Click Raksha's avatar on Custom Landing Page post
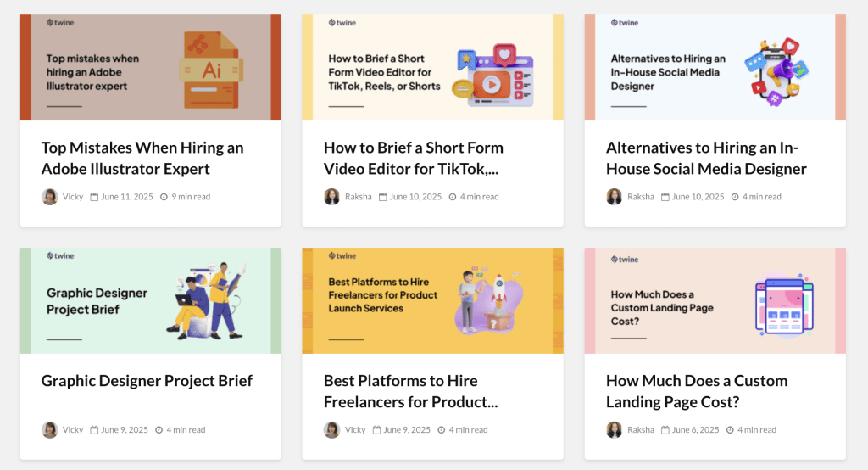868x470 pixels. click(615, 430)
